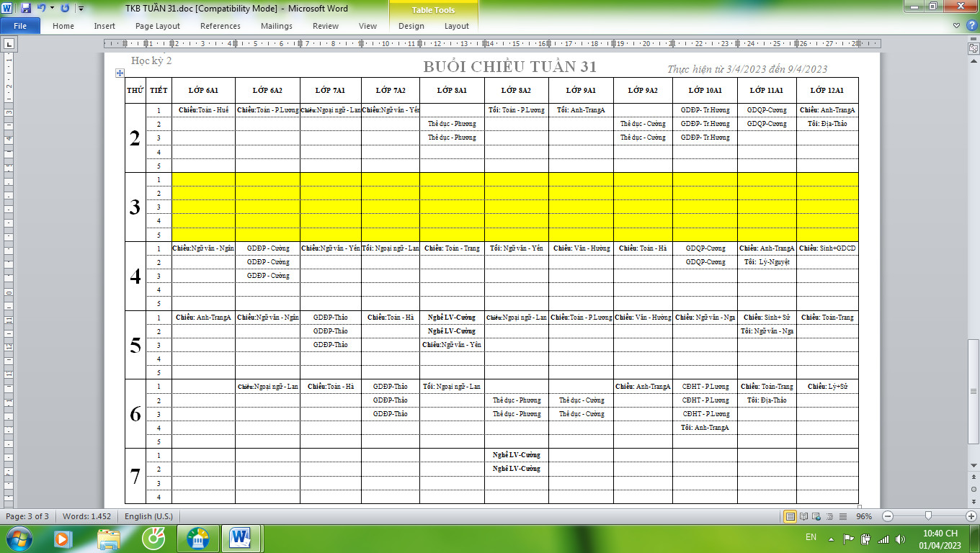The width and height of the screenshot is (980, 553).
Task: Click the Save icon in Quick Access Toolbar
Action: coord(26,9)
